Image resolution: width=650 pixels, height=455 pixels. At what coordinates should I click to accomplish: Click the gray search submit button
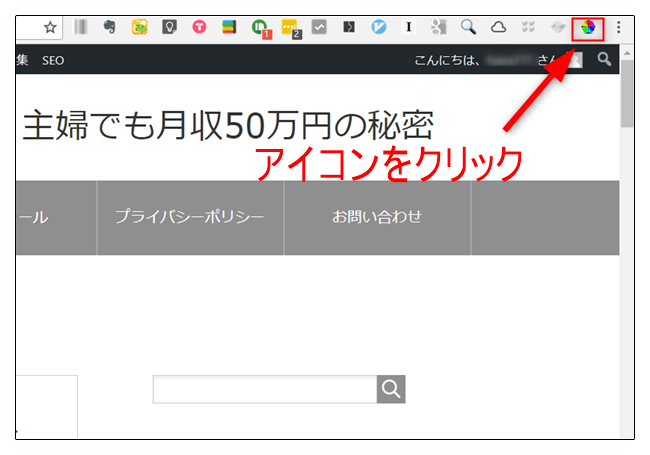391,389
